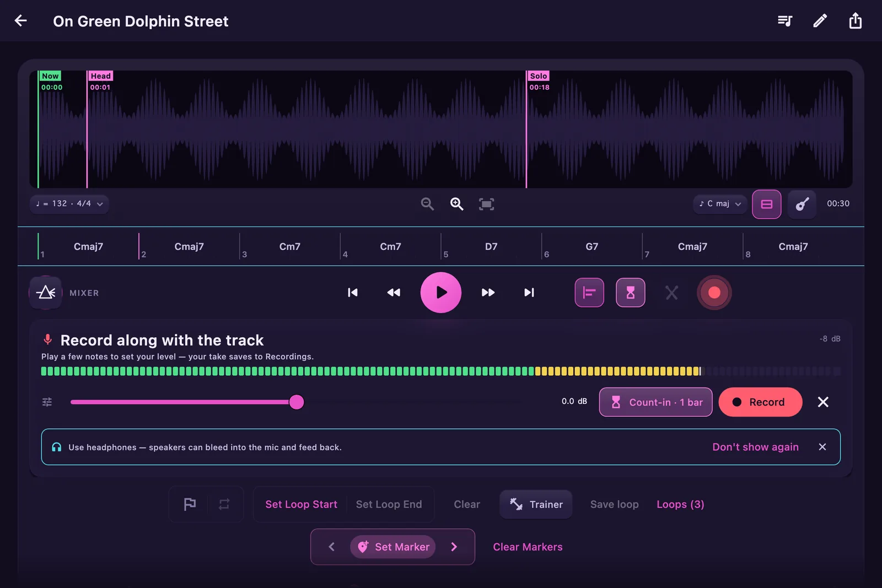Open the Mixer metronome icon
The image size is (882, 588).
click(46, 293)
